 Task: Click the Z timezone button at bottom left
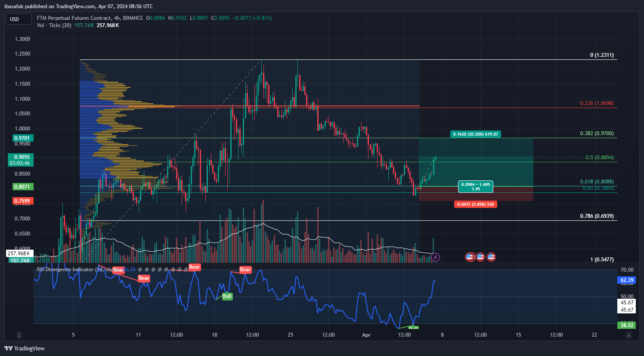pos(19,335)
